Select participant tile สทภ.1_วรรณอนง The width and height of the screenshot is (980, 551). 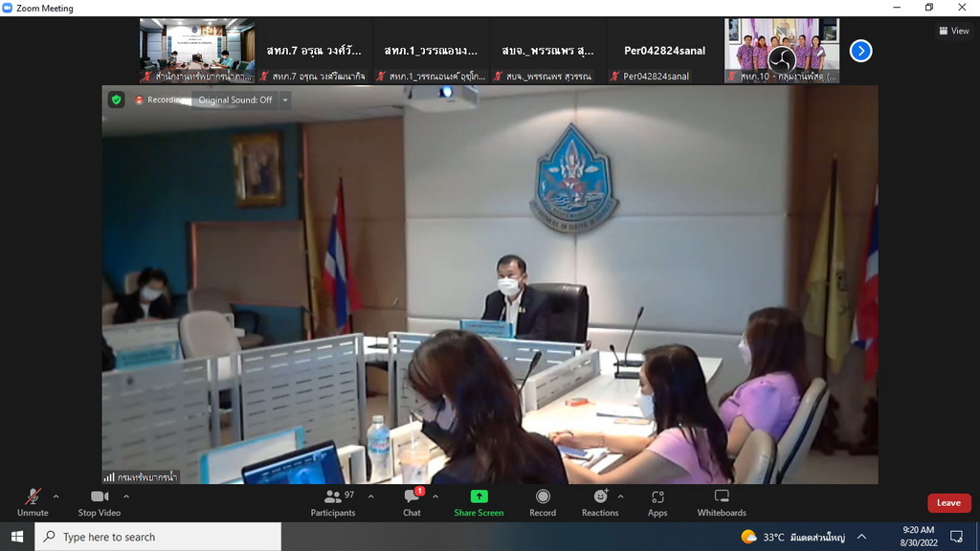432,51
